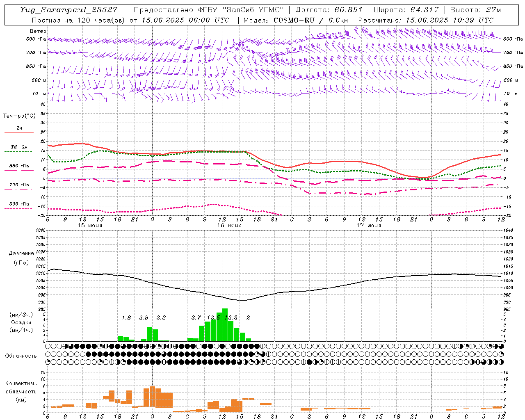The height and width of the screenshot is (420, 525).
Task: Click the (мм/3ч.) precipitation unit label
Action: click(21, 315)
